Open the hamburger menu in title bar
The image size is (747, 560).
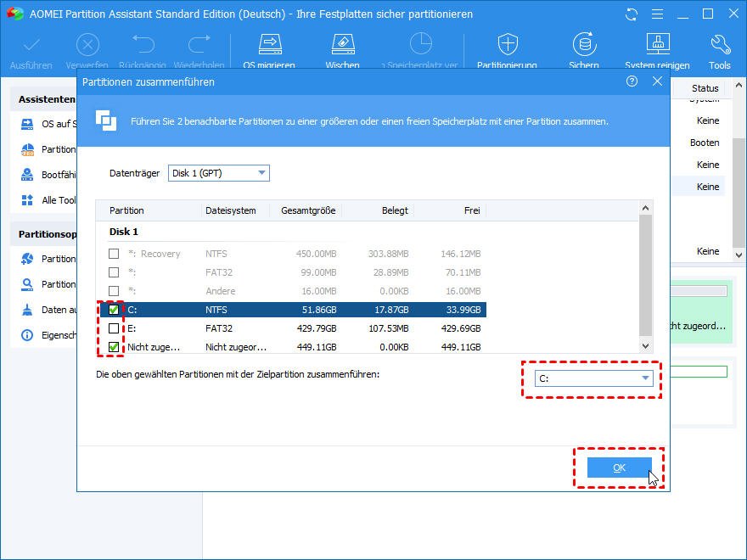[657, 14]
